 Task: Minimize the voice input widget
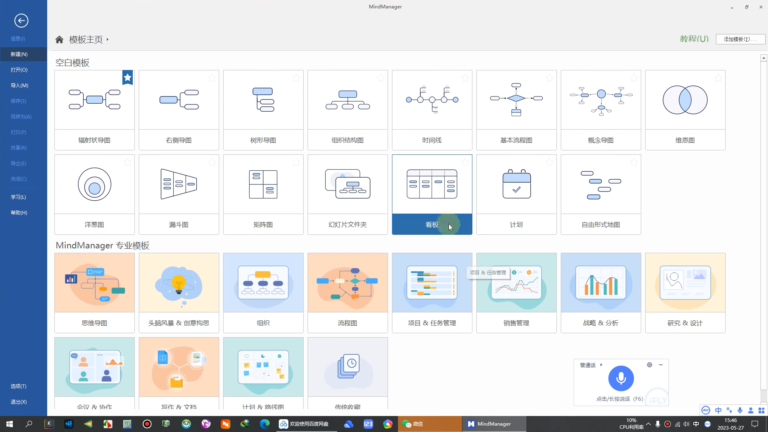click(x=661, y=365)
